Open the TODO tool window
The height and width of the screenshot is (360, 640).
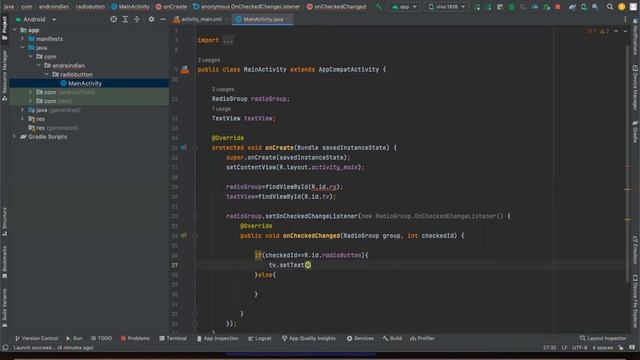pyautogui.click(x=101, y=338)
